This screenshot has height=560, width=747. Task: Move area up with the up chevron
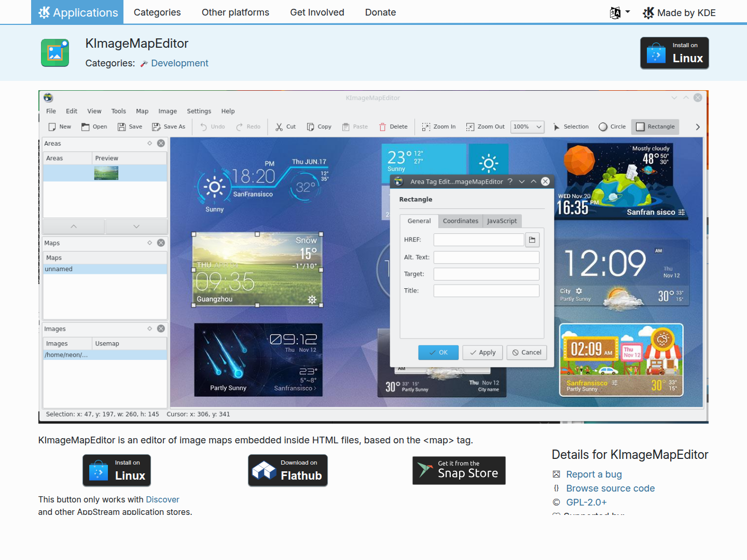tap(74, 227)
